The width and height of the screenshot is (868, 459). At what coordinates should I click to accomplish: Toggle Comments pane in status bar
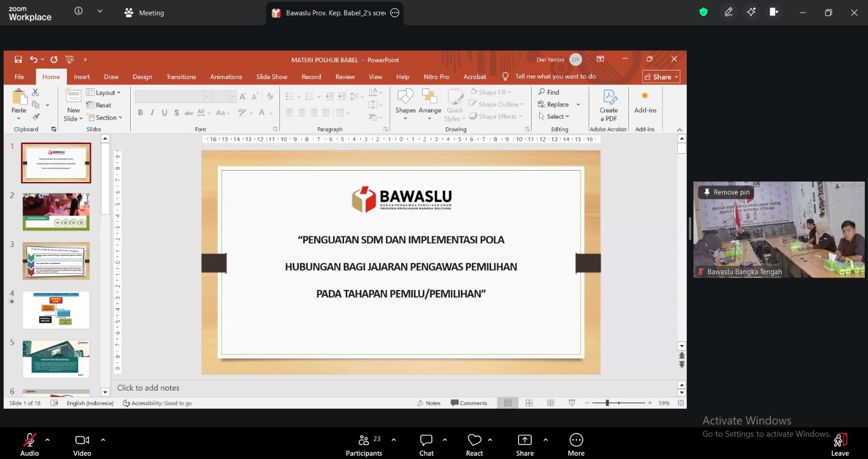click(x=469, y=403)
